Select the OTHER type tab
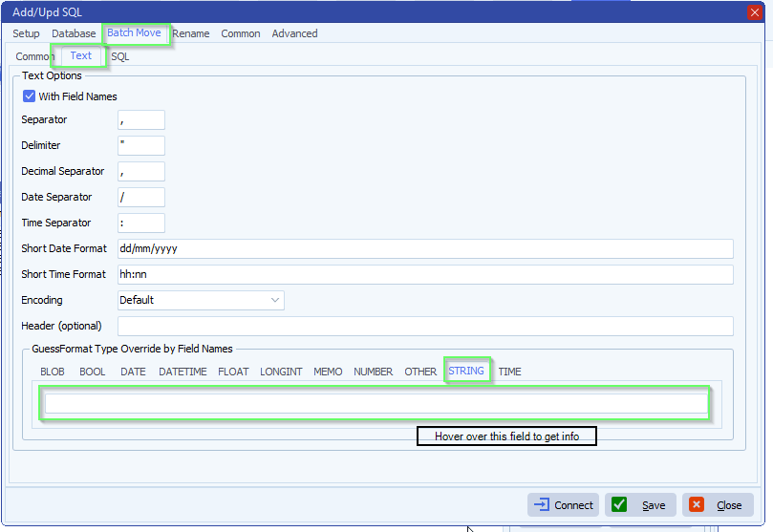The height and width of the screenshot is (532, 773). point(420,372)
